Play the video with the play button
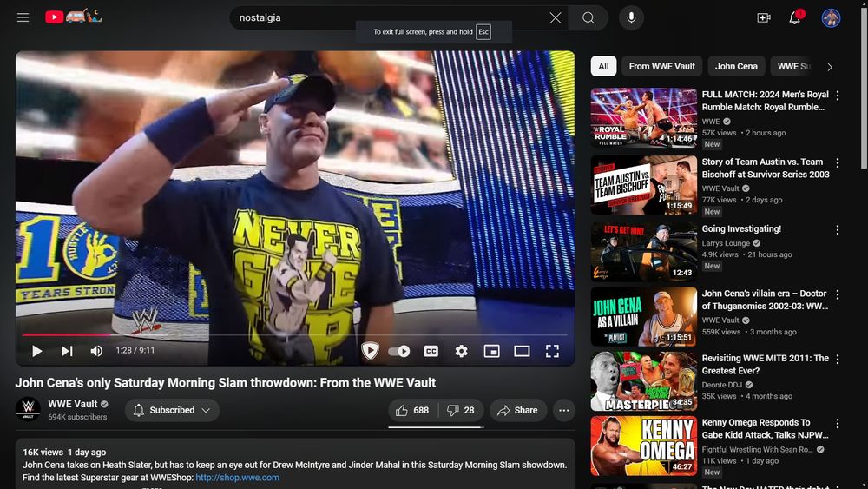 (36, 351)
